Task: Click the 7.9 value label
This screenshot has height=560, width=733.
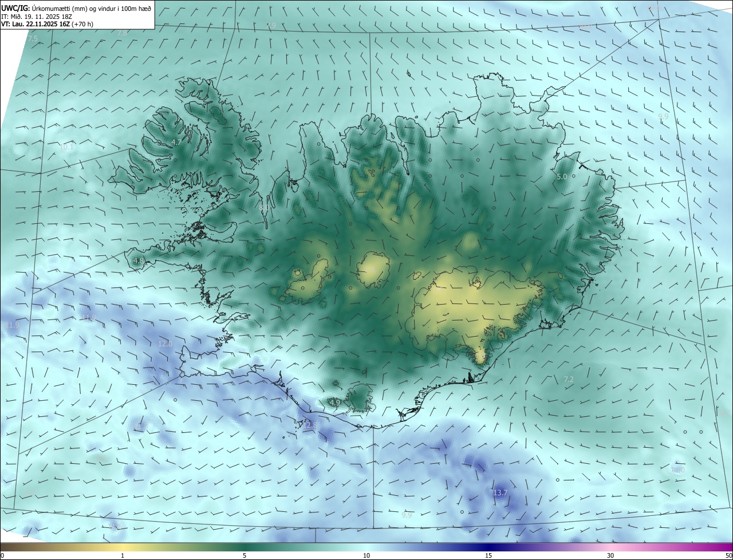Action: click(271, 25)
